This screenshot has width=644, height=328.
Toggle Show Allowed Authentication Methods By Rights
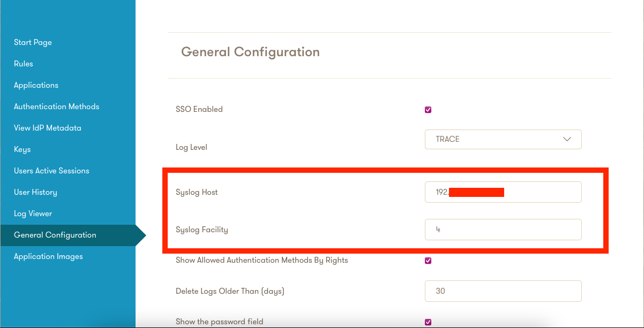click(x=428, y=261)
